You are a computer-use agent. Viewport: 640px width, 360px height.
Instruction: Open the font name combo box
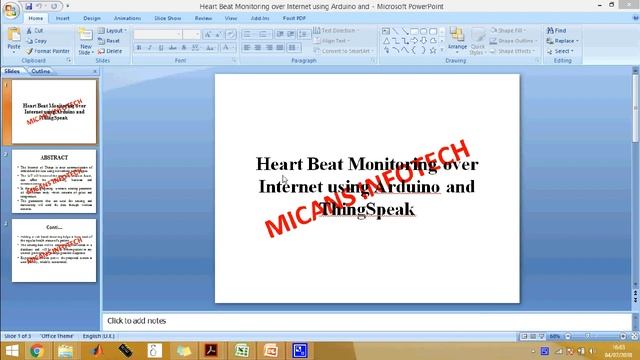click(158, 34)
